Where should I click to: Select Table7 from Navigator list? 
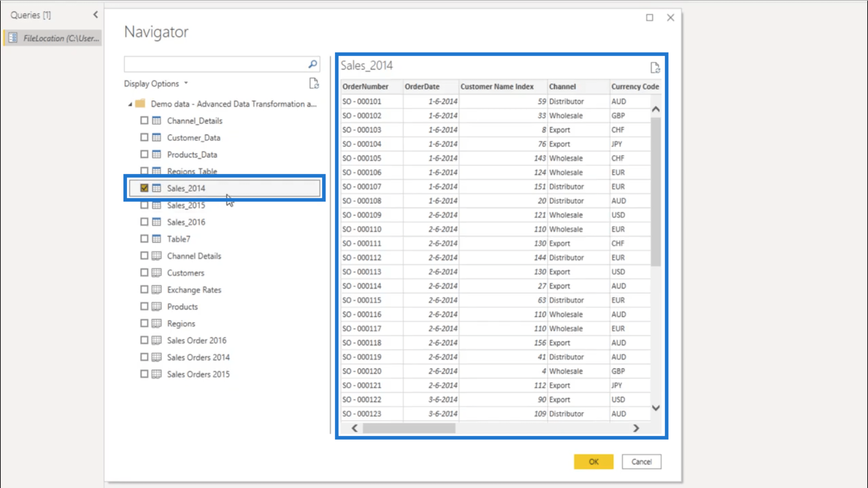178,238
